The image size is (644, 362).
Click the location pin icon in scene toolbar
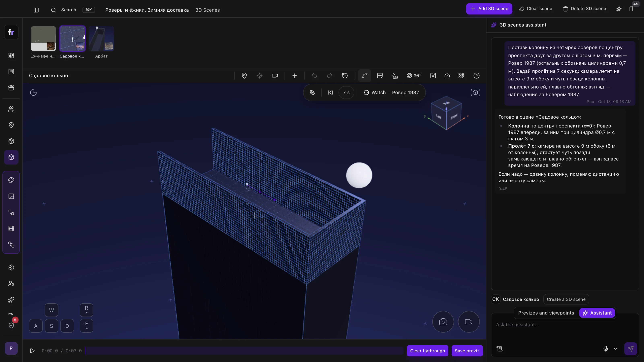click(244, 76)
